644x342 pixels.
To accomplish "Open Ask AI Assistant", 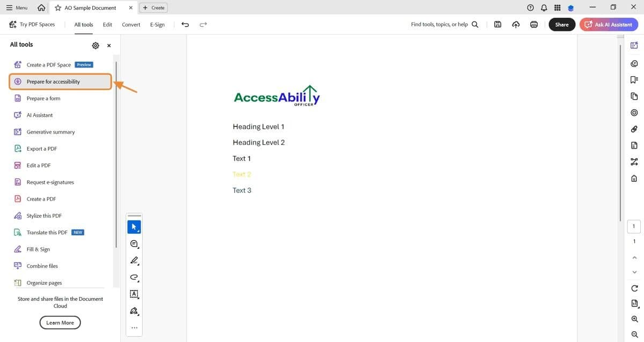I will (609, 24).
